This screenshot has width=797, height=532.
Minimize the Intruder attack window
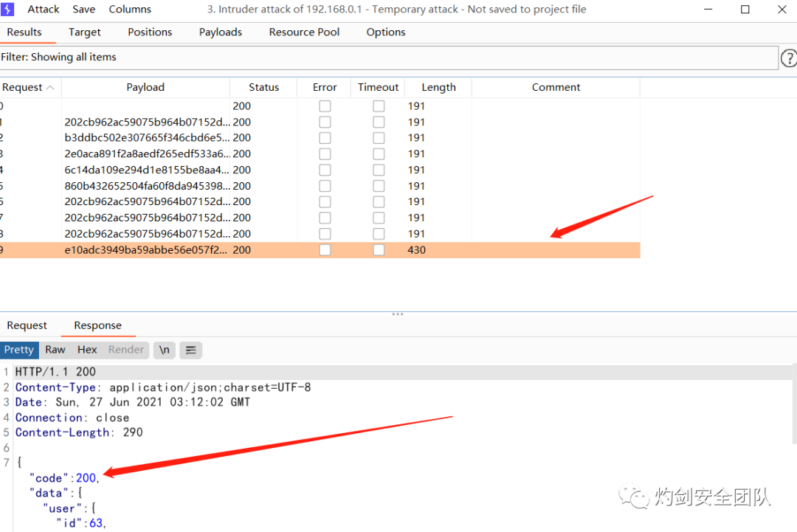(708, 9)
